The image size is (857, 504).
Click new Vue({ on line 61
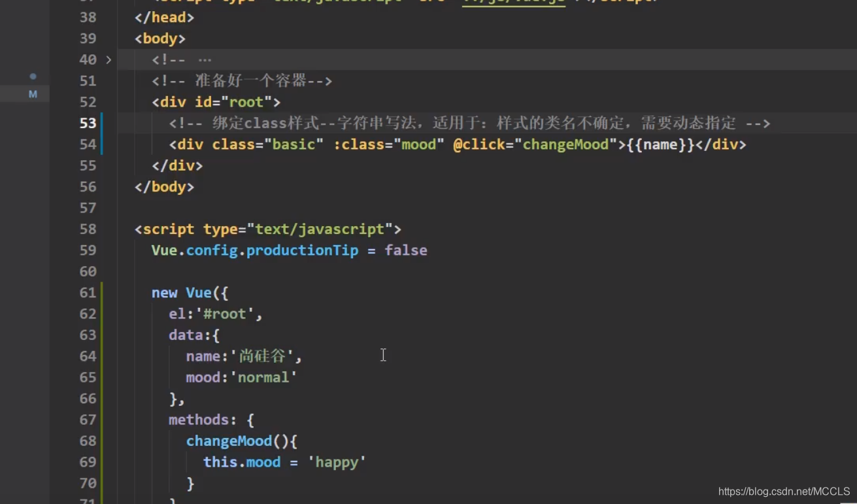coord(190,293)
